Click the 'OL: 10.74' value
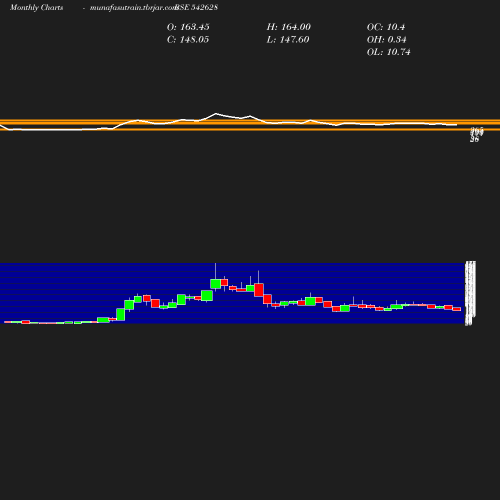Screen dimensions: 500x500 click(x=388, y=52)
